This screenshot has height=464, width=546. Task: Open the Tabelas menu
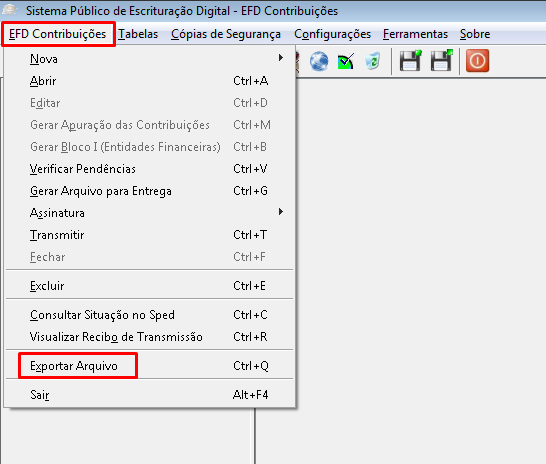pyautogui.click(x=138, y=34)
